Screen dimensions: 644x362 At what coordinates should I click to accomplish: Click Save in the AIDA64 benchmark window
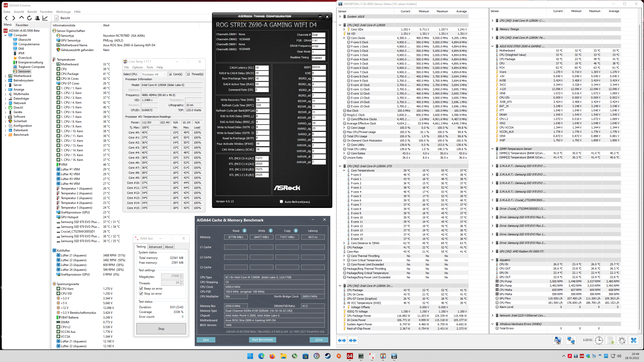coord(206,340)
